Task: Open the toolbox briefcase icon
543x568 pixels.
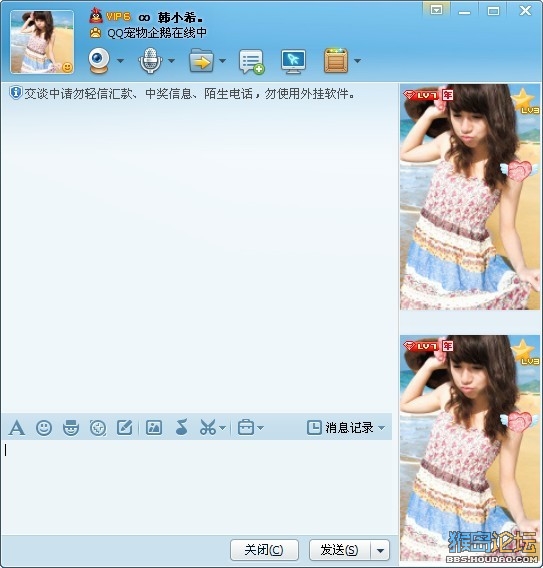Action: click(x=246, y=427)
